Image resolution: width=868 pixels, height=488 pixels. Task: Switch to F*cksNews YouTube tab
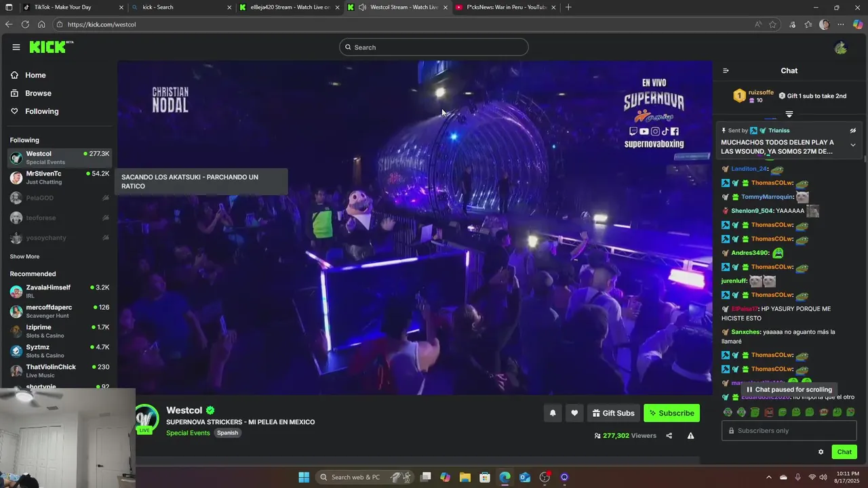coord(507,7)
